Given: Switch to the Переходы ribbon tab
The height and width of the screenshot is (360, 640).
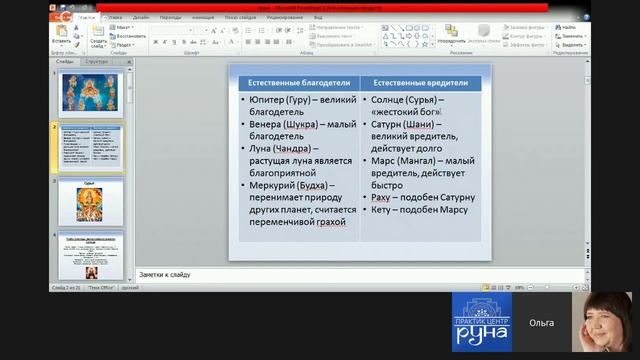Looking at the screenshot, I should pyautogui.click(x=170, y=18).
